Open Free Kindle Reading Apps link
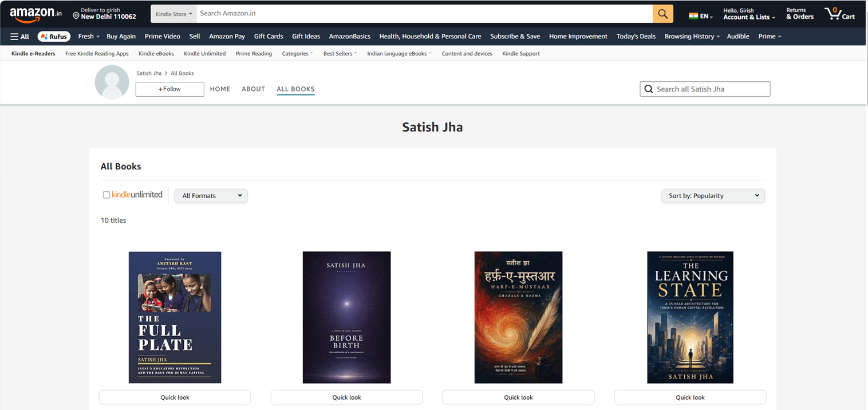 coord(97,53)
